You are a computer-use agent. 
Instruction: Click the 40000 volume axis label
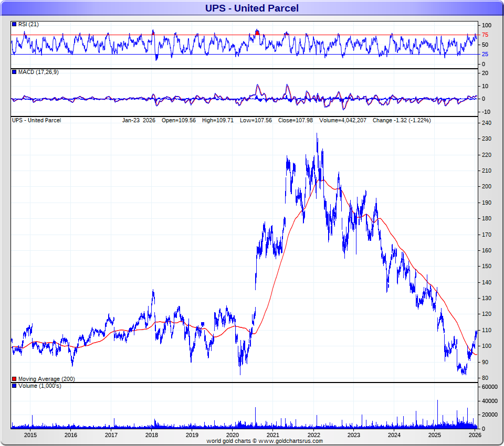coord(489,401)
